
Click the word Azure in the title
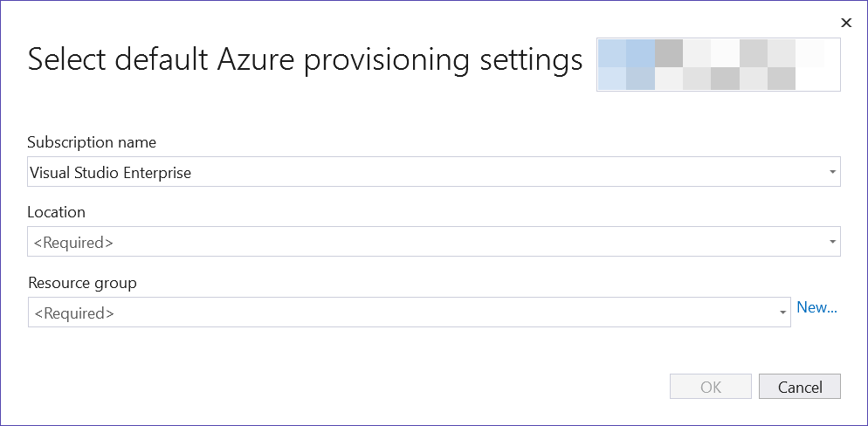[257, 58]
